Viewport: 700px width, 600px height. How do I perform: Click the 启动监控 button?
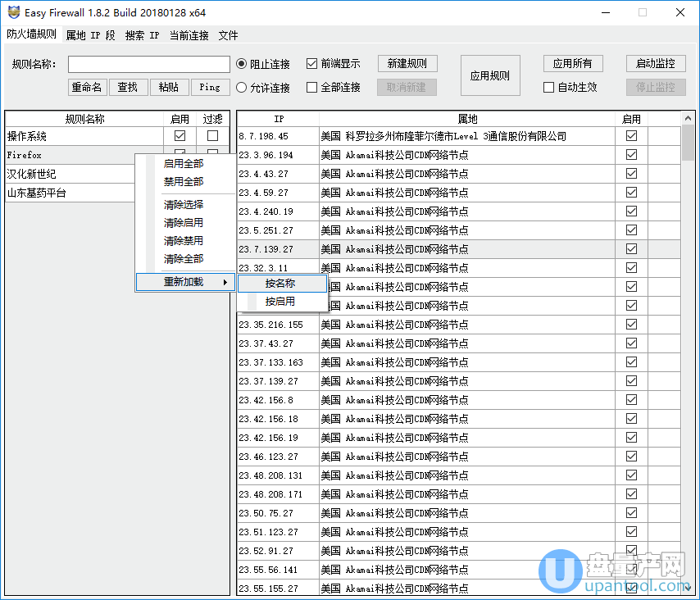656,64
